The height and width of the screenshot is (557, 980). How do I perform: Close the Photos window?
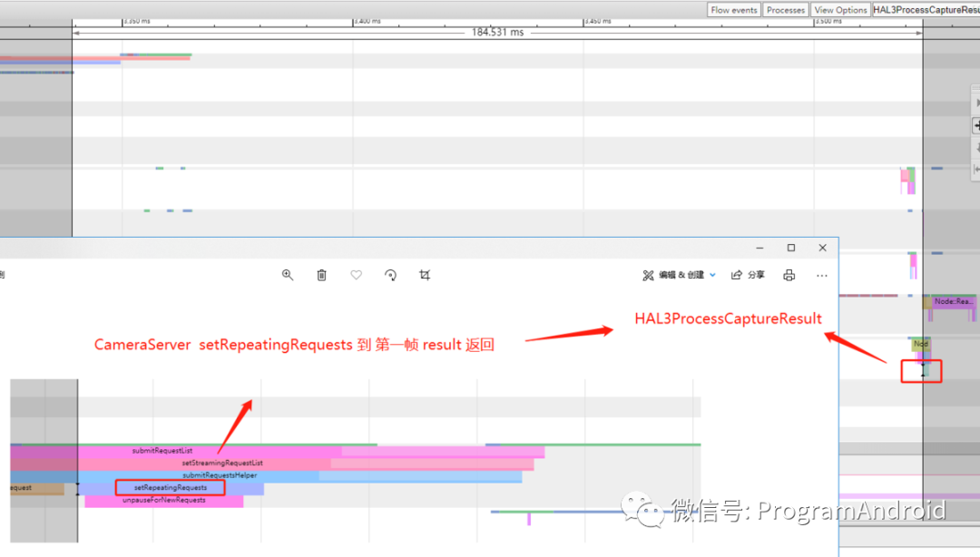822,249
